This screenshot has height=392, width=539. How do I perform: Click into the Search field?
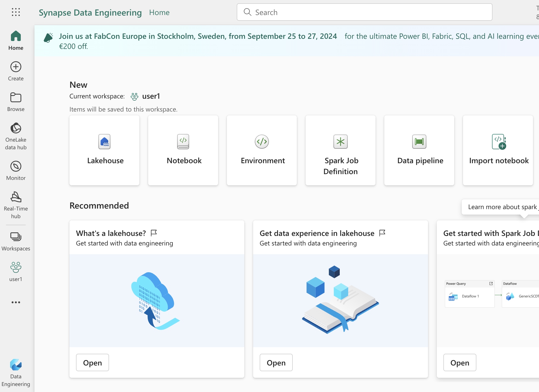[x=364, y=12]
